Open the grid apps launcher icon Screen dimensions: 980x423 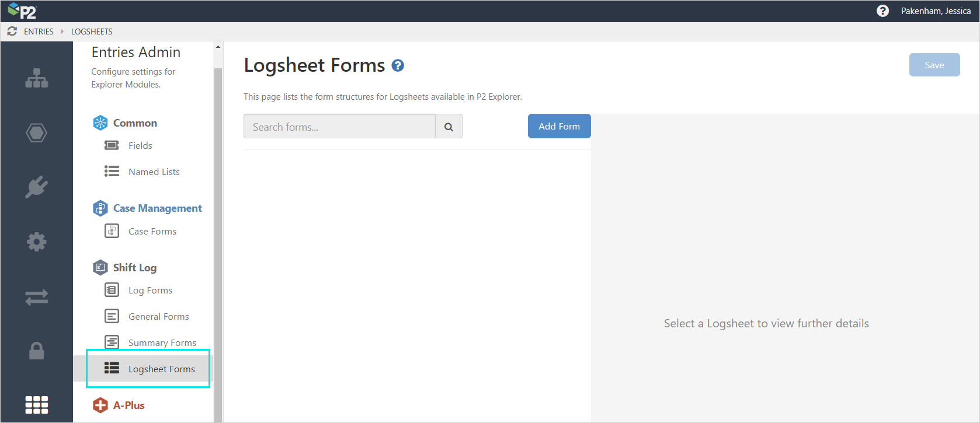tap(36, 404)
